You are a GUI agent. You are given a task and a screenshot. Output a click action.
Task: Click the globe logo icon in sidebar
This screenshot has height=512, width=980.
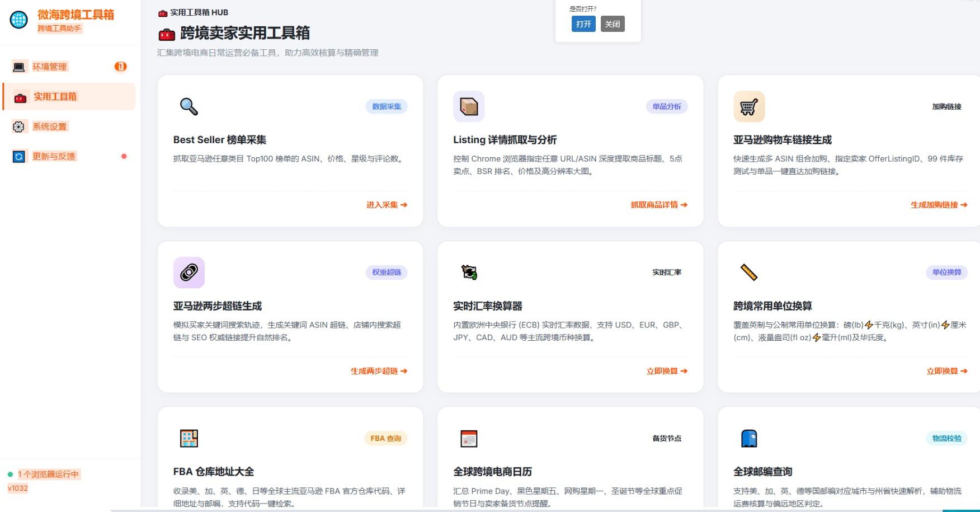click(x=18, y=20)
